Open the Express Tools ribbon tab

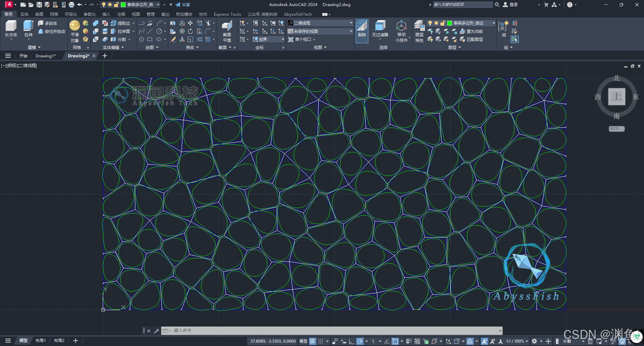(x=227, y=14)
